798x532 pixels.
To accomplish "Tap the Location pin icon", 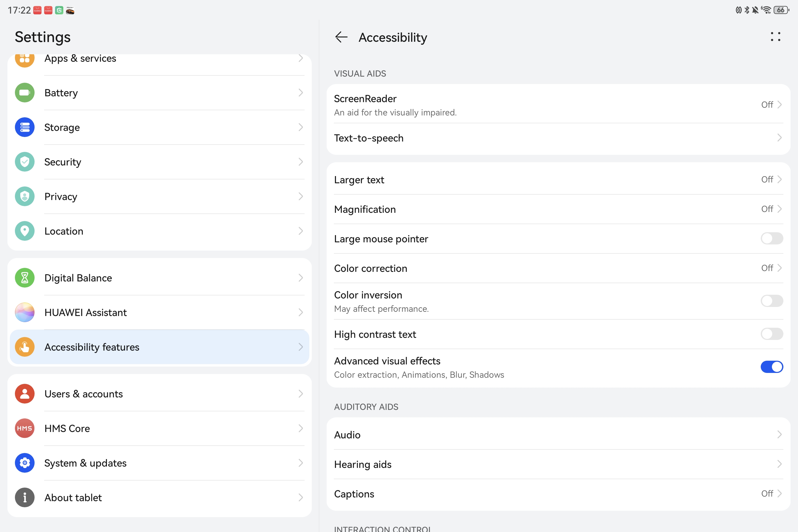I will point(24,231).
